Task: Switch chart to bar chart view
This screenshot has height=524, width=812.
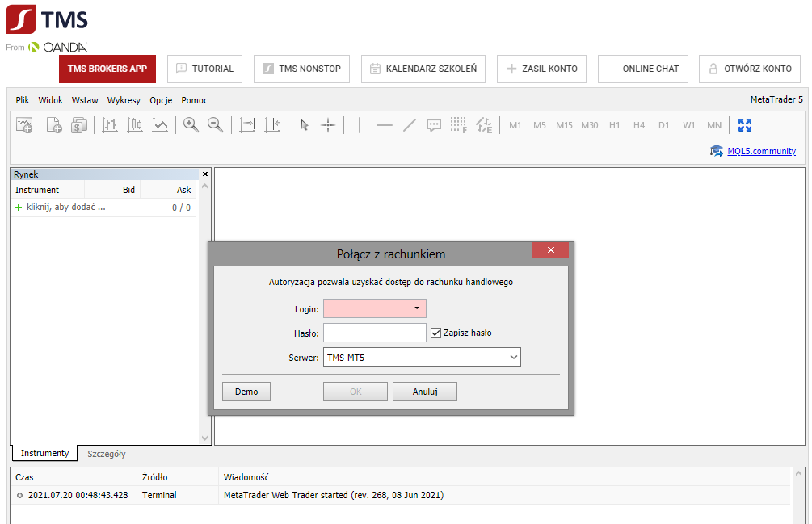Action: click(109, 125)
